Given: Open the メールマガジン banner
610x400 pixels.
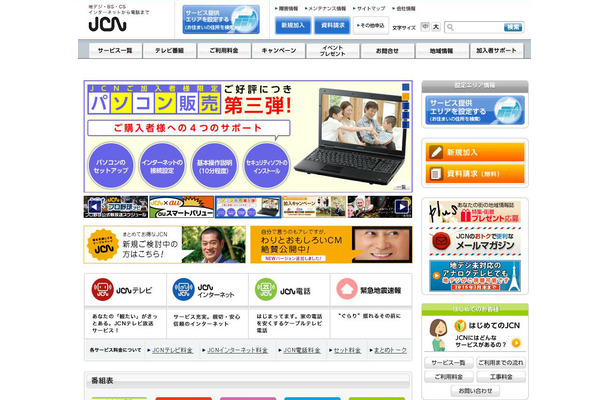Looking at the screenshot, I should (x=475, y=242).
